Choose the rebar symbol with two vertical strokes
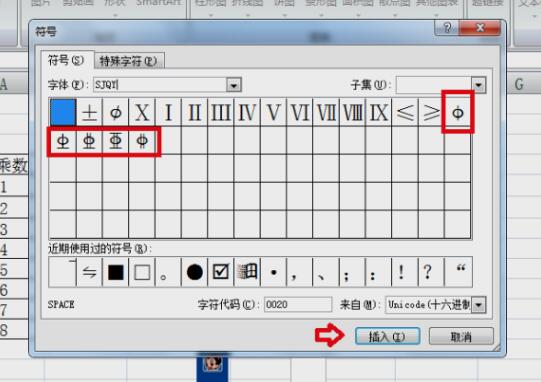This screenshot has width=541, height=382. coord(142,141)
